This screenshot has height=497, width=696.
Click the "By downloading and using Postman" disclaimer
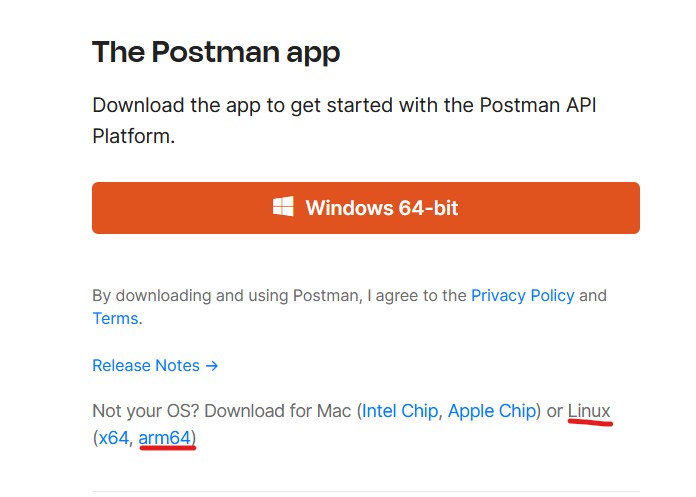349,307
